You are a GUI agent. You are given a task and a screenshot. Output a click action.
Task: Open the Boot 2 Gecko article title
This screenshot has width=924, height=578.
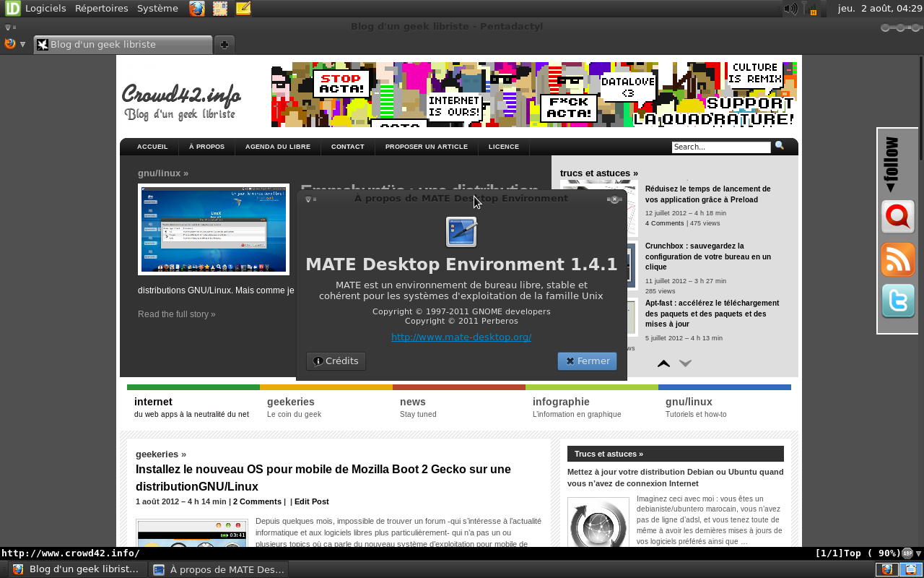coord(323,478)
